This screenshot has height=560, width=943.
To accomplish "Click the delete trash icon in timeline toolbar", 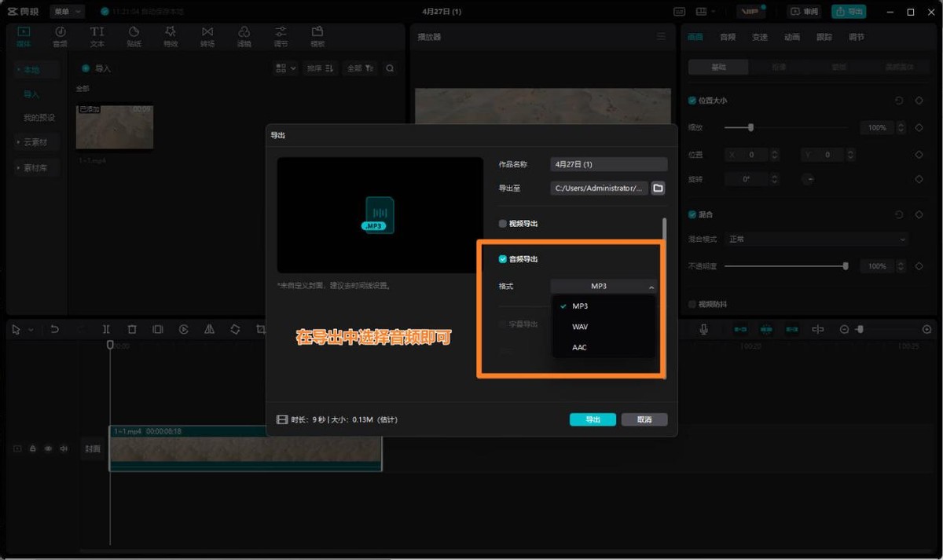I will click(x=132, y=330).
